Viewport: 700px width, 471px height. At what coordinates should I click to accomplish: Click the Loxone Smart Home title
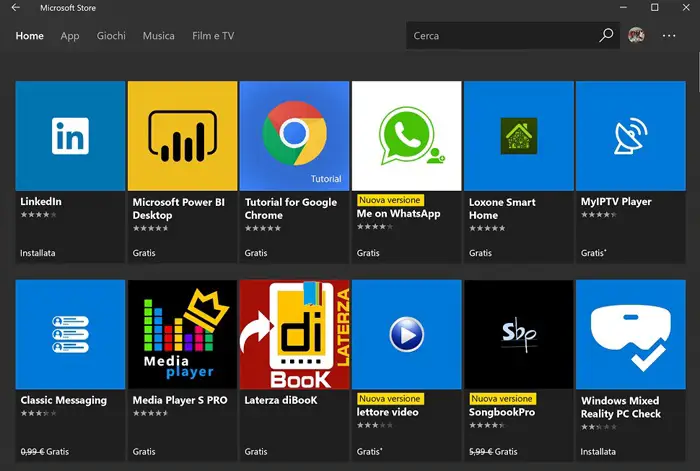[502, 208]
